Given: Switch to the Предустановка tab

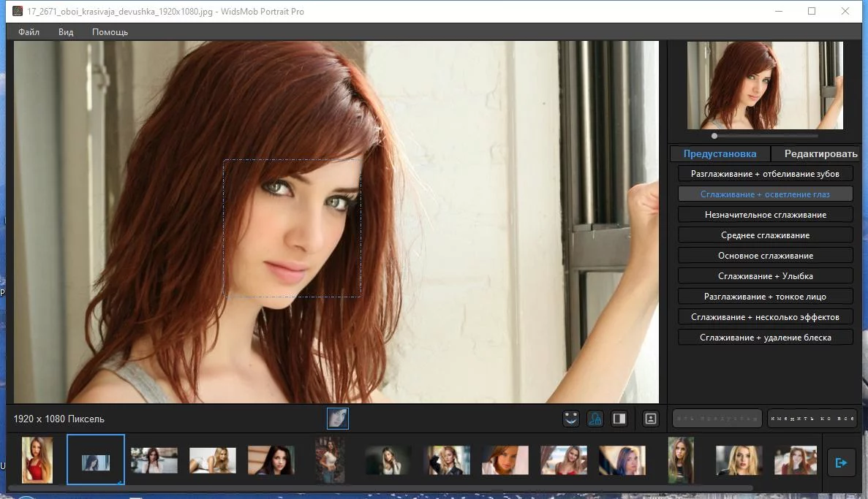Looking at the screenshot, I should (720, 154).
